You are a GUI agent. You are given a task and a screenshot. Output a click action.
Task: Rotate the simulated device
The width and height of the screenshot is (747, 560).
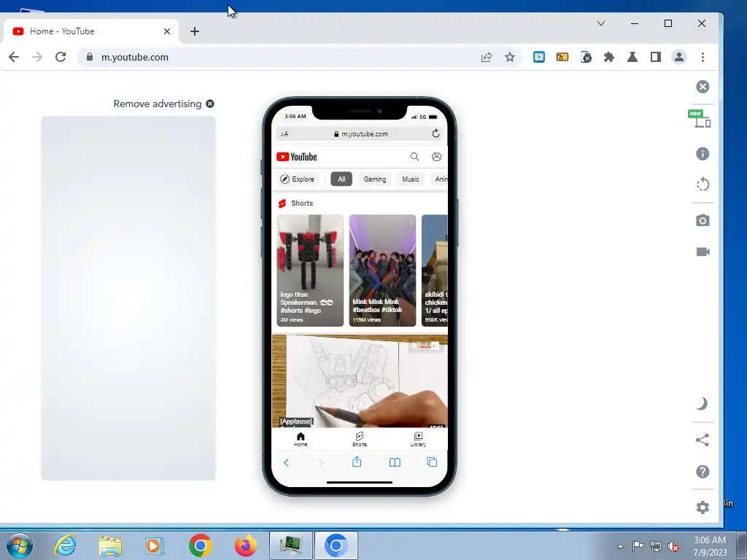click(x=703, y=184)
